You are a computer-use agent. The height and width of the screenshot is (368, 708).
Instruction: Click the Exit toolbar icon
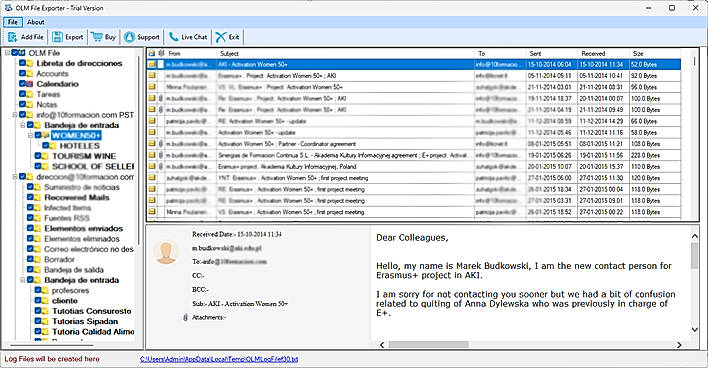pyautogui.click(x=221, y=37)
